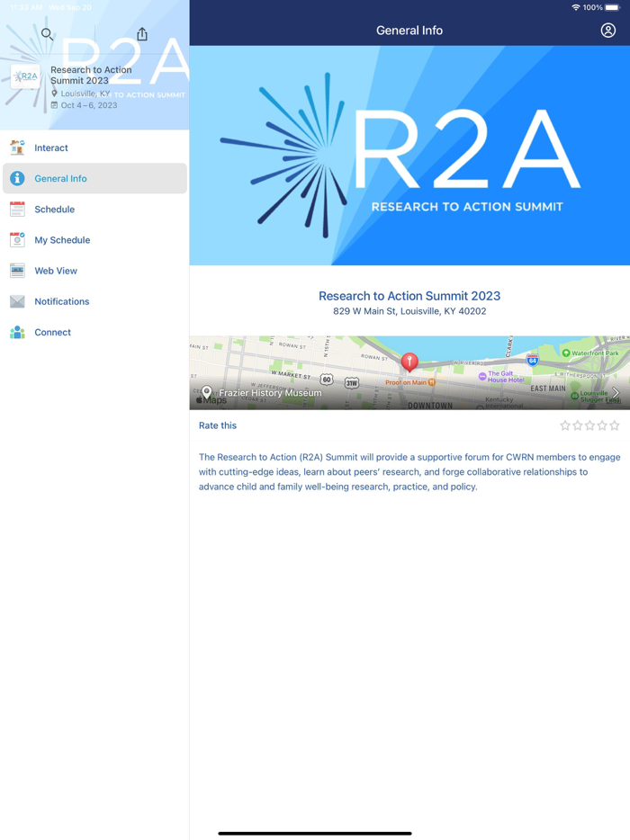Screen dimensions: 630x840
Task: Open the Connect menu item
Action: coord(94,332)
